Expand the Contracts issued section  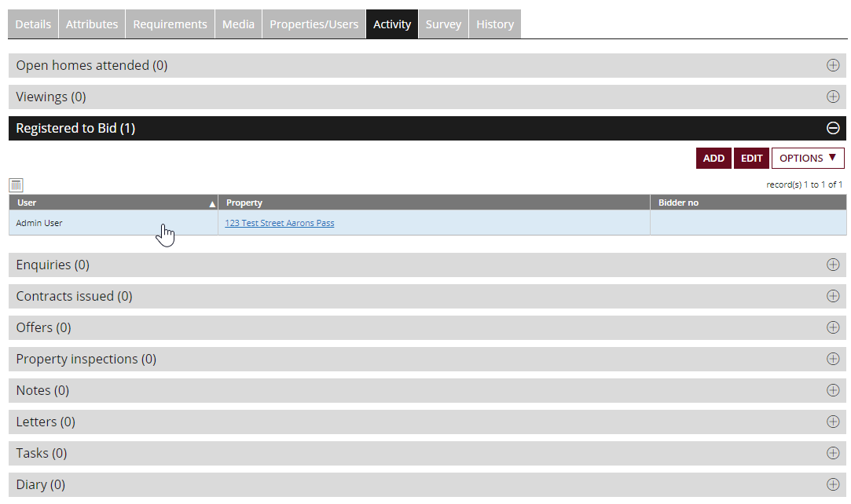pyautogui.click(x=833, y=296)
